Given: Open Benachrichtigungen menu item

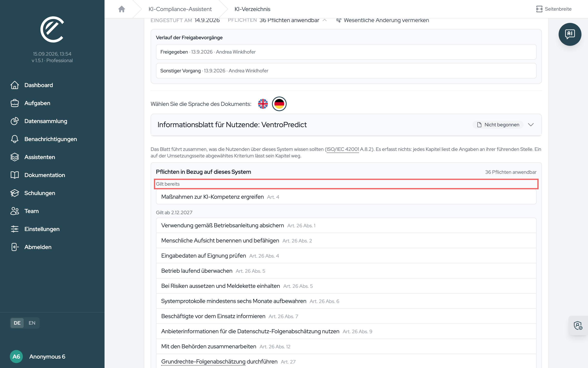Looking at the screenshot, I should pyautogui.click(x=51, y=139).
